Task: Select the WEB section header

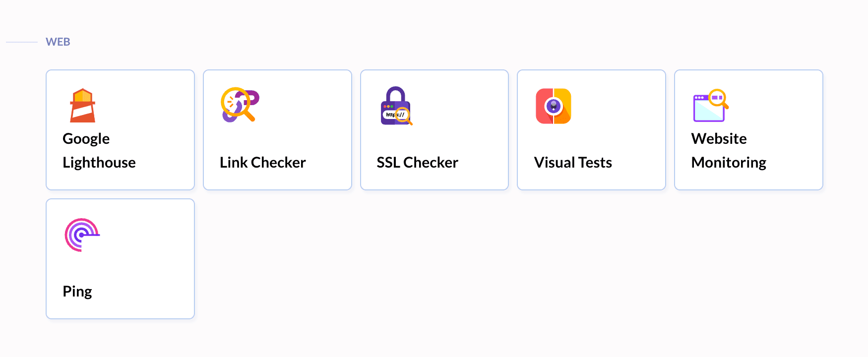Action: (x=58, y=42)
